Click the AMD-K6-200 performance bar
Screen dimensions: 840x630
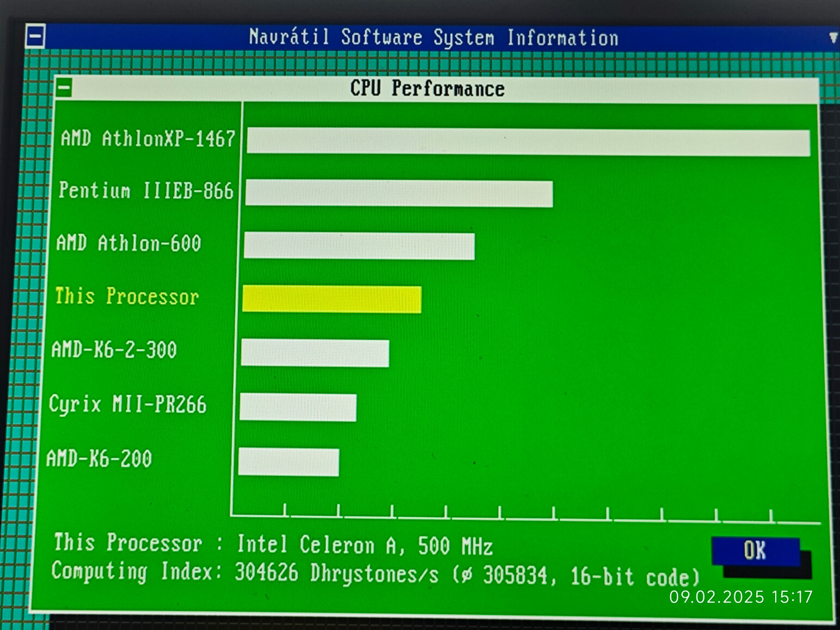289,462
